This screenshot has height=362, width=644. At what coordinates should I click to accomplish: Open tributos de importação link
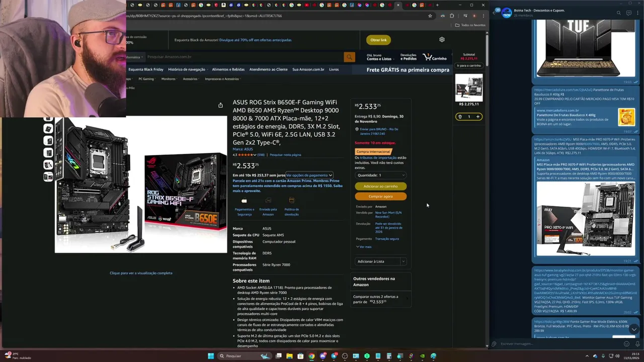[x=378, y=157]
